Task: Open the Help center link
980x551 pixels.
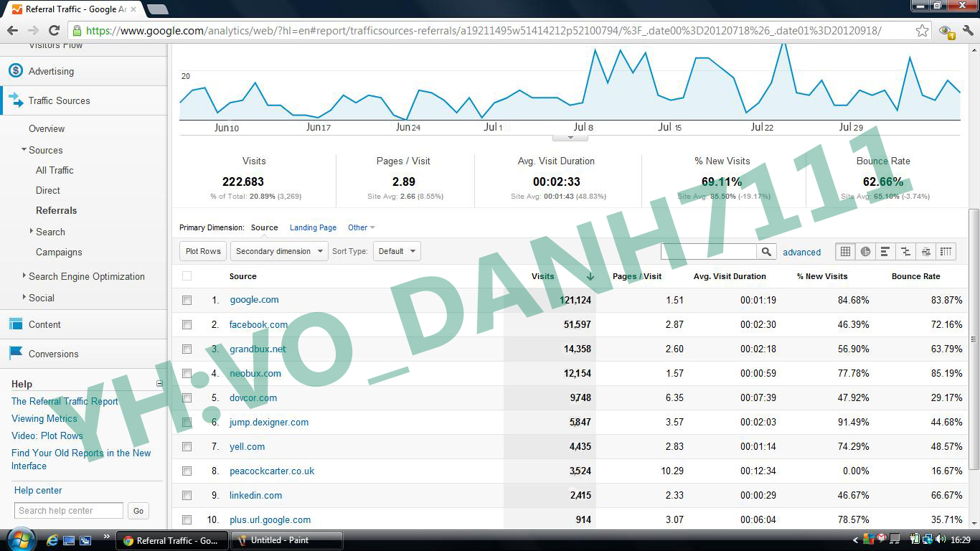Action: [x=38, y=490]
